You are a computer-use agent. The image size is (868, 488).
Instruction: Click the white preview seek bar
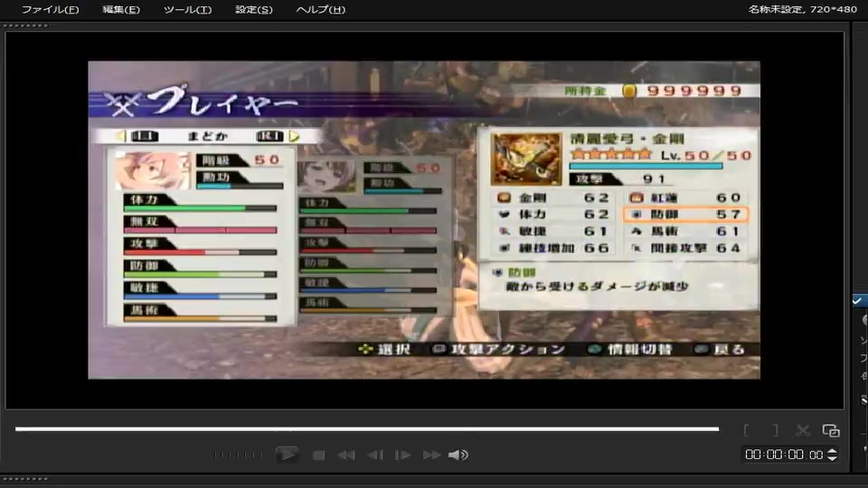click(367, 428)
